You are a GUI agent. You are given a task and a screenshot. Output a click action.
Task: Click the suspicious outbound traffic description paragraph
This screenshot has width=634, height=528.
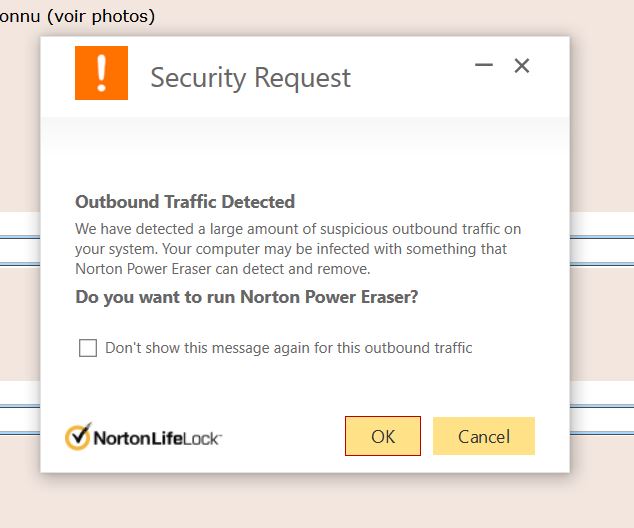click(298, 249)
